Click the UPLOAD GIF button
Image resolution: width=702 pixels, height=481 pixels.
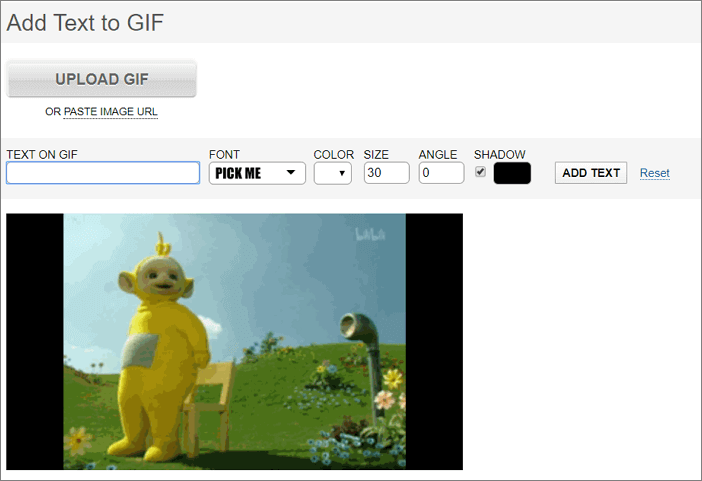pyautogui.click(x=101, y=79)
